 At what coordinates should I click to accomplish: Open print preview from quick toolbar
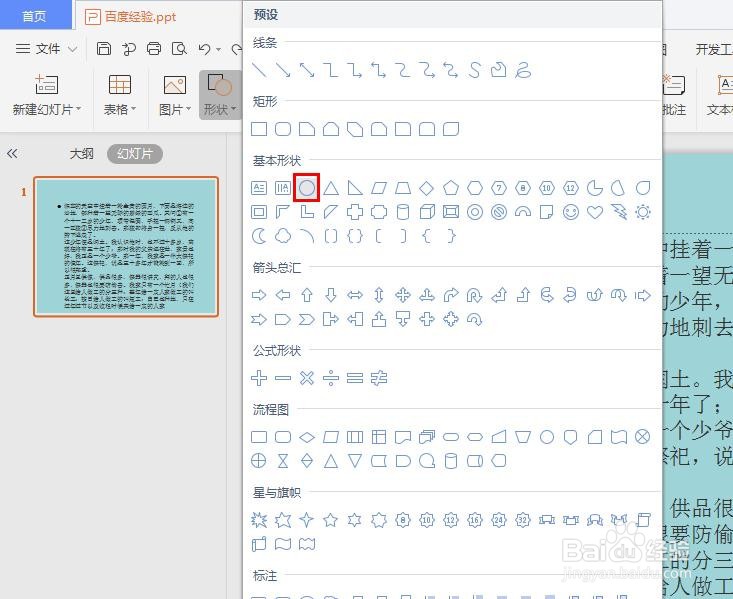pyautogui.click(x=179, y=48)
